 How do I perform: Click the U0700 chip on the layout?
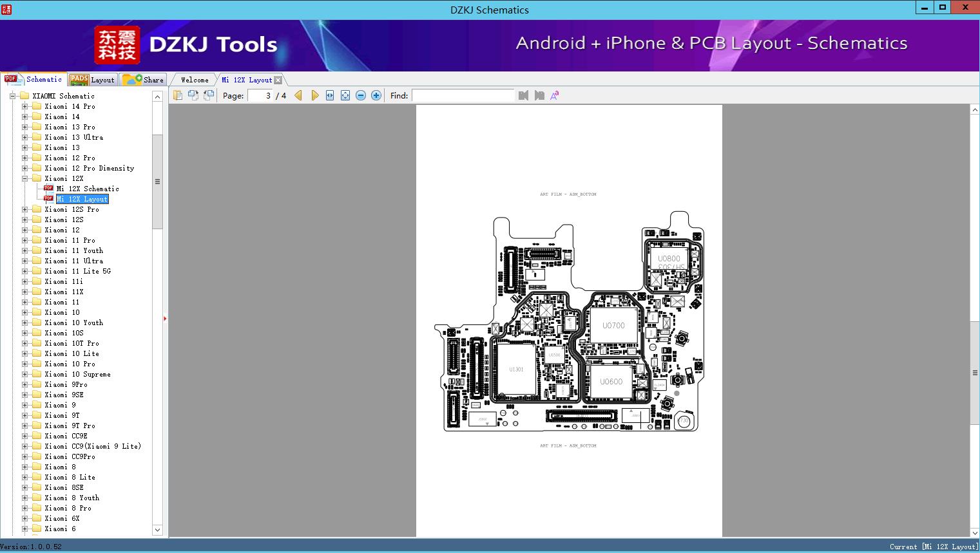(x=613, y=326)
